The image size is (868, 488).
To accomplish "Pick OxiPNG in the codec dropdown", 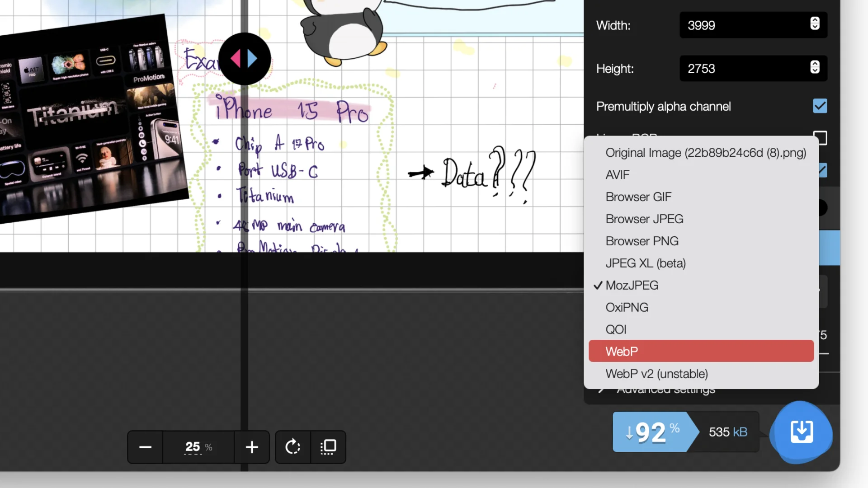I will point(627,307).
